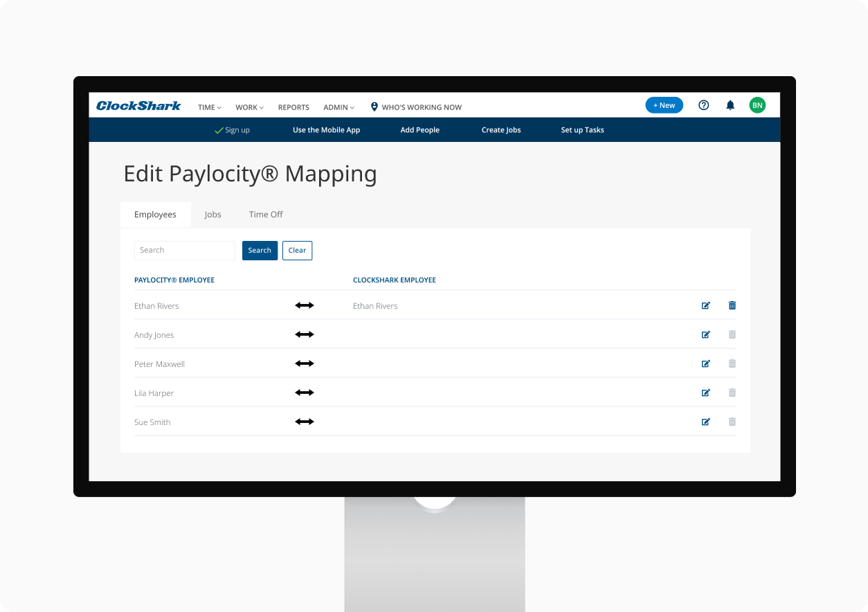This screenshot has height=612, width=868.
Task: Edit the Andy Jones mapping
Action: tap(706, 334)
